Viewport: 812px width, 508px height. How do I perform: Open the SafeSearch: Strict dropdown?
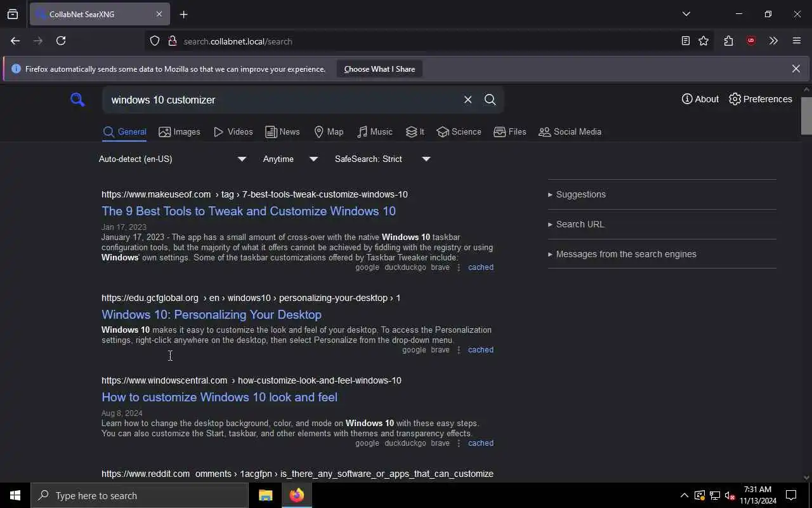pos(383,159)
